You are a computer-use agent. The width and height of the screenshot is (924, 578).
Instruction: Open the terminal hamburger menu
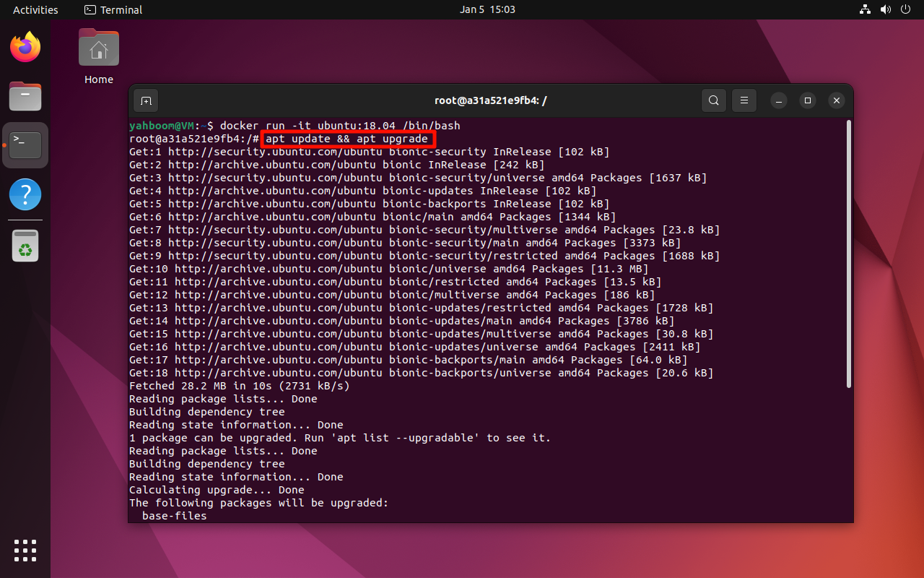(744, 100)
